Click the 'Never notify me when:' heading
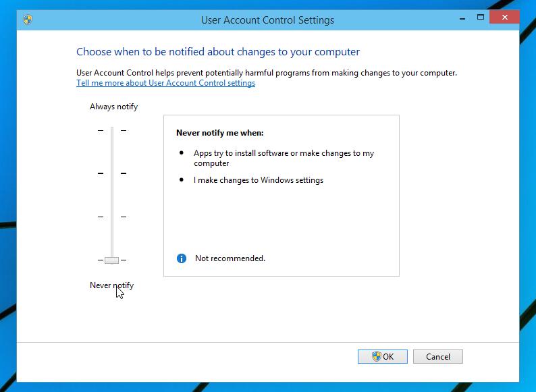Image resolution: width=536 pixels, height=392 pixels. 219,133
